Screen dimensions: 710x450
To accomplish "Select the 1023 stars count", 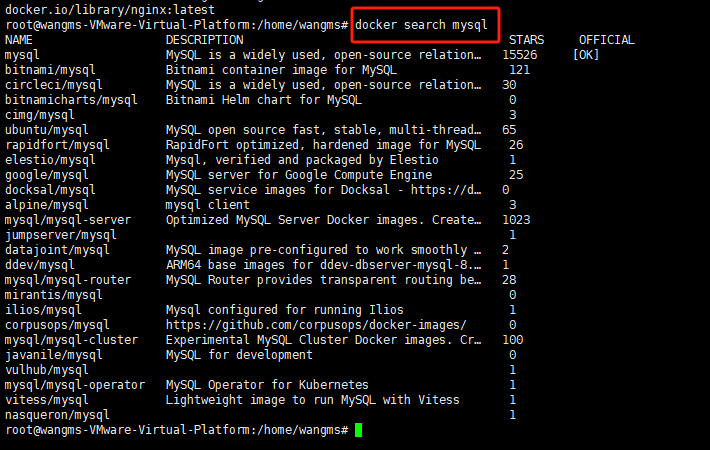I will pos(516,220).
